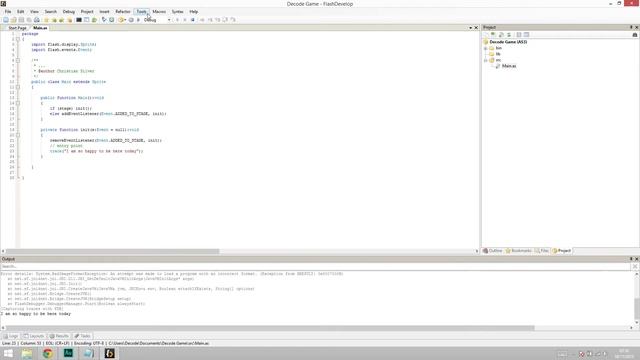This screenshot has height=360, width=640.
Task: Select the lib folder in Project tree
Action: pos(498,54)
